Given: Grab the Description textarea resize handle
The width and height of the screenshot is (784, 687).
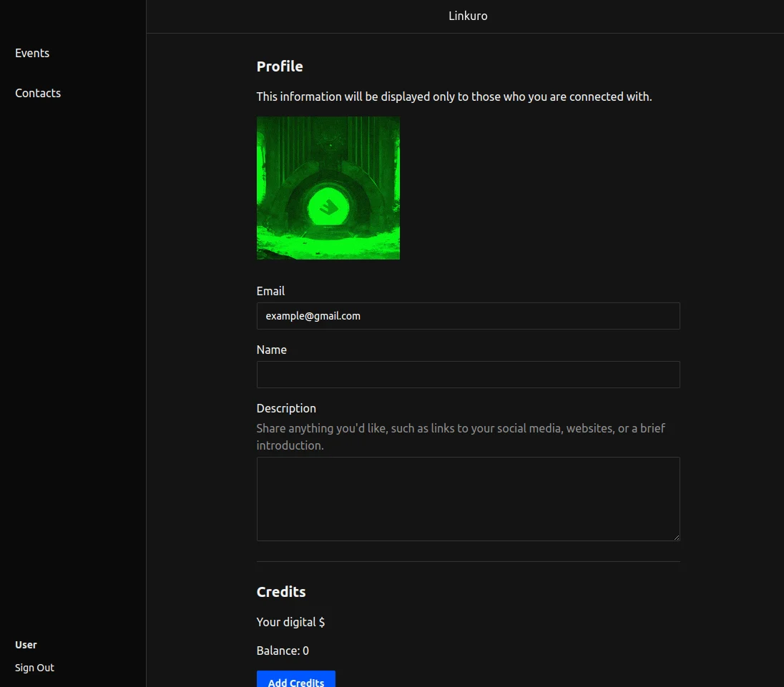Looking at the screenshot, I should pyautogui.click(x=675, y=536).
